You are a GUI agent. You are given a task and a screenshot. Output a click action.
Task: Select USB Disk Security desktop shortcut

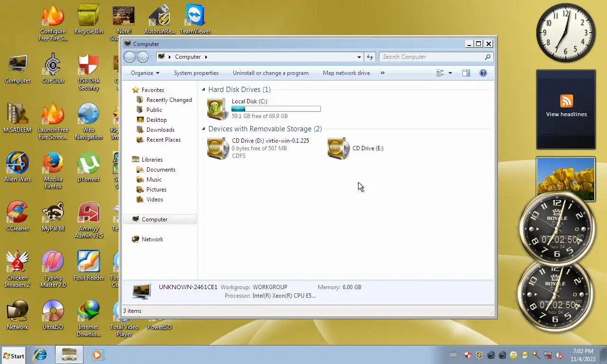89,72
